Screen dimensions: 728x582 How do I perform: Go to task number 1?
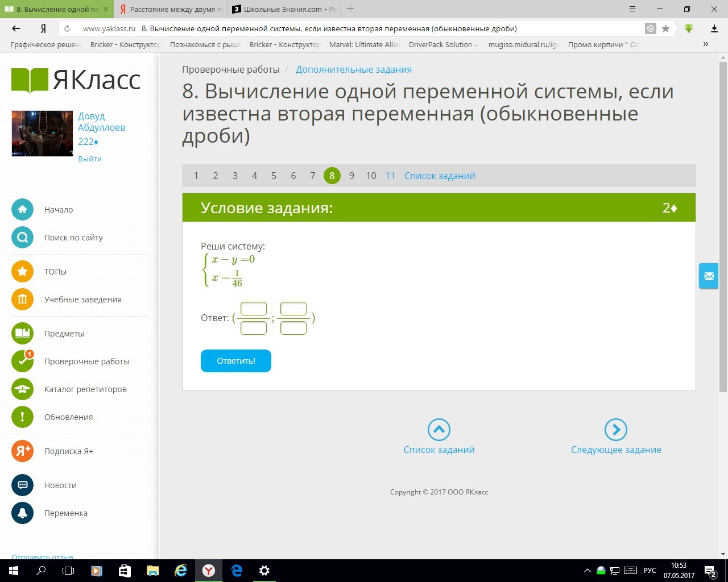[196, 176]
